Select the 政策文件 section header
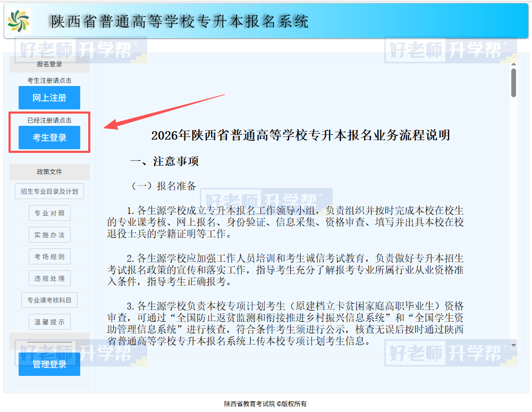This screenshot has height=412, width=532. 49,172
